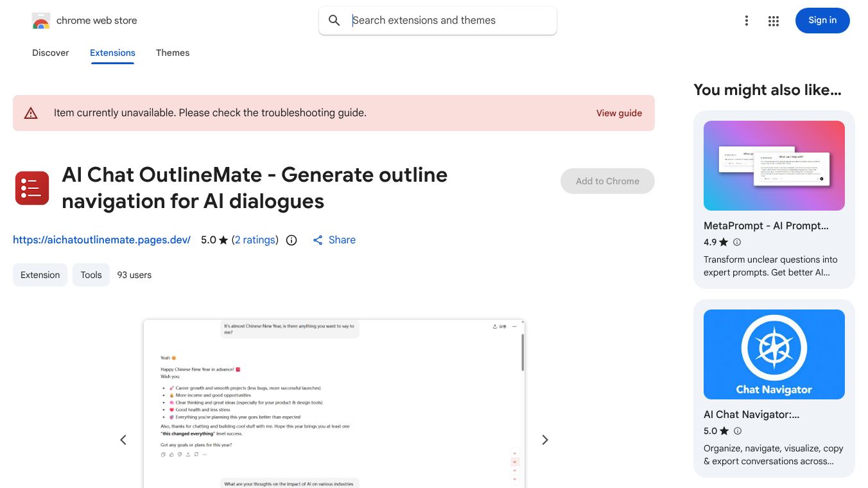
Task: Switch to the Themes tab
Action: tap(172, 53)
